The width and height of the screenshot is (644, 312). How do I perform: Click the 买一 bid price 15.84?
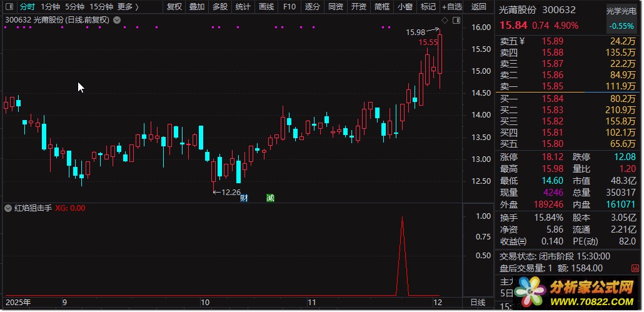pyautogui.click(x=553, y=99)
